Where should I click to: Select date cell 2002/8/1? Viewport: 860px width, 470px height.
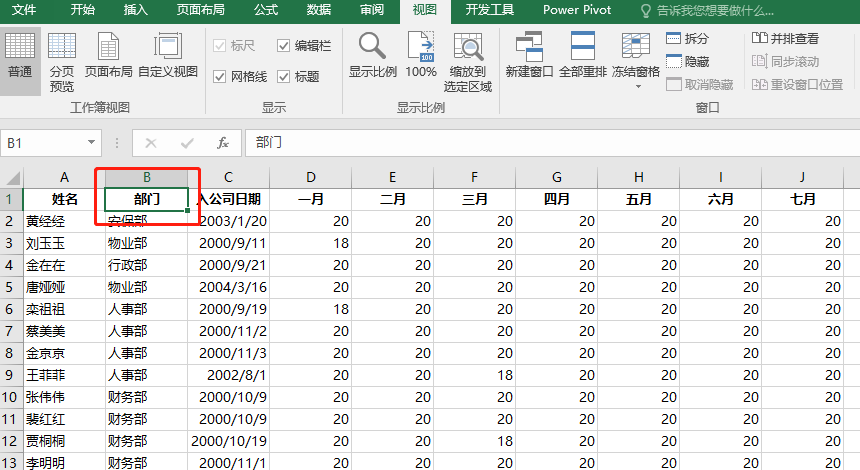point(228,375)
